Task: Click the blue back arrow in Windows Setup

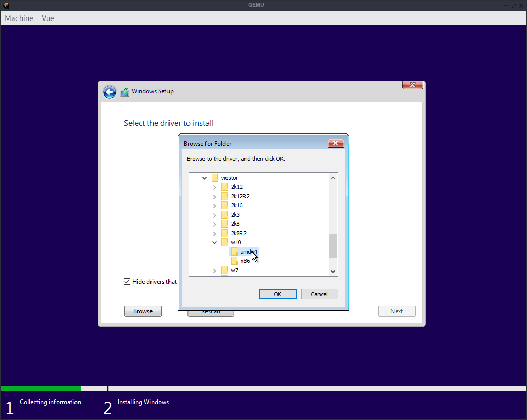Action: coord(109,92)
